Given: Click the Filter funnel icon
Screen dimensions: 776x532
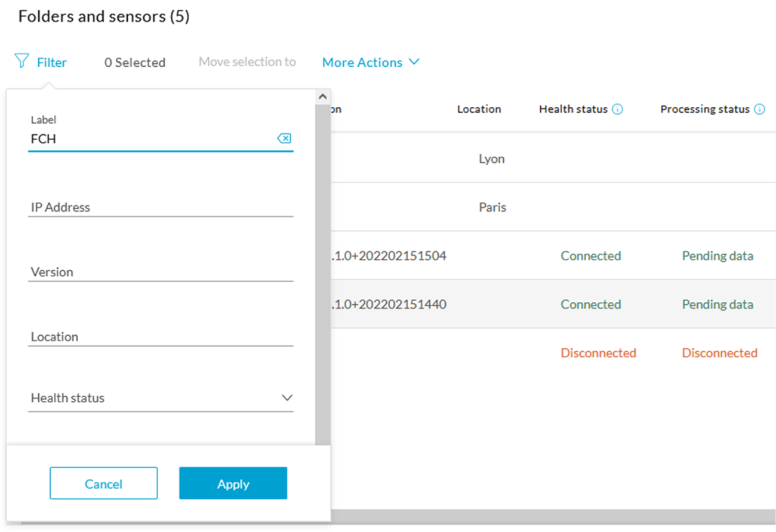Looking at the screenshot, I should click(21, 61).
